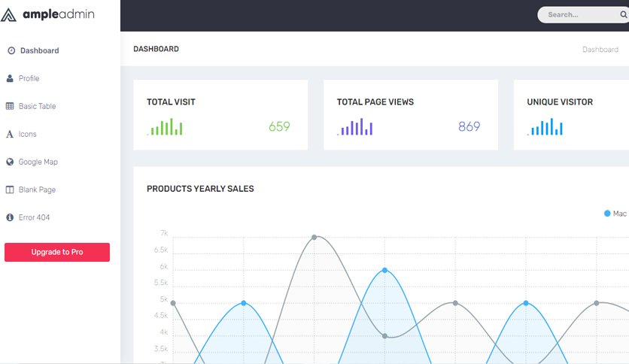The height and width of the screenshot is (364, 629).
Task: Click the Blank Page columns icon
Action: point(10,190)
